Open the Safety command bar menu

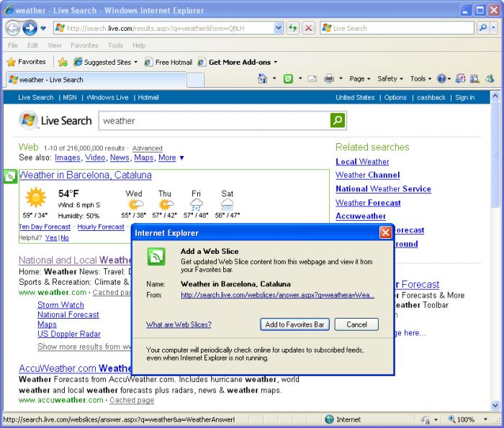point(390,78)
